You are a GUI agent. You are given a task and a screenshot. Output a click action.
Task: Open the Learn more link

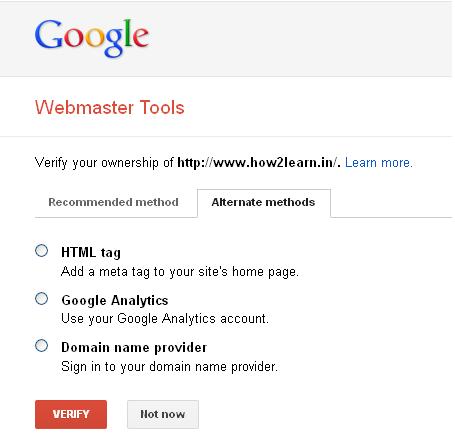click(379, 163)
